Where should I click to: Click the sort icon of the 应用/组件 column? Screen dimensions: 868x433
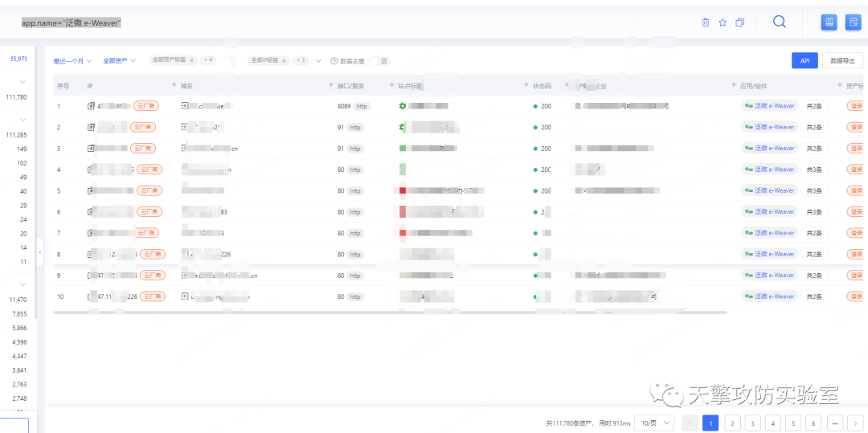(841, 86)
